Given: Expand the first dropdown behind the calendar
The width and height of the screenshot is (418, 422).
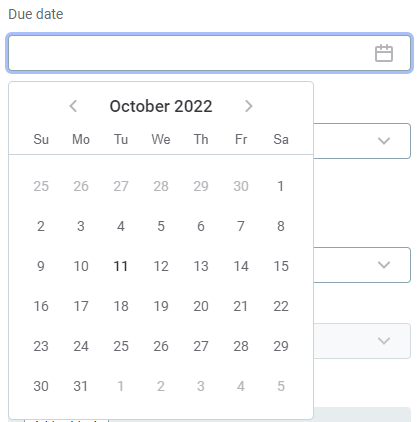Looking at the screenshot, I should point(384,141).
